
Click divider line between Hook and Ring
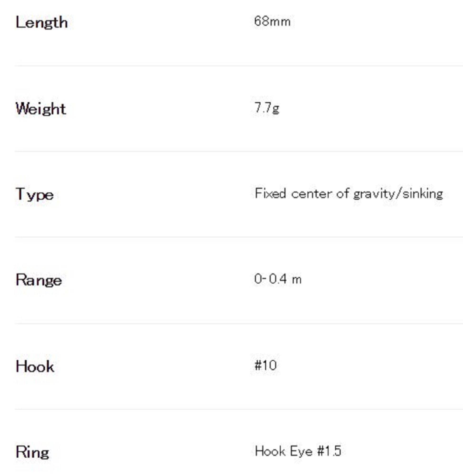[x=238, y=409]
